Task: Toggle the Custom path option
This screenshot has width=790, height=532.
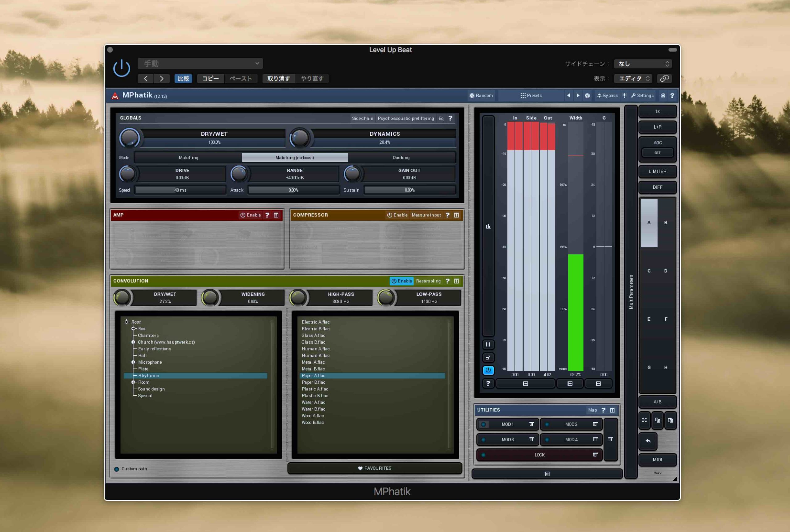Action: pyautogui.click(x=117, y=469)
